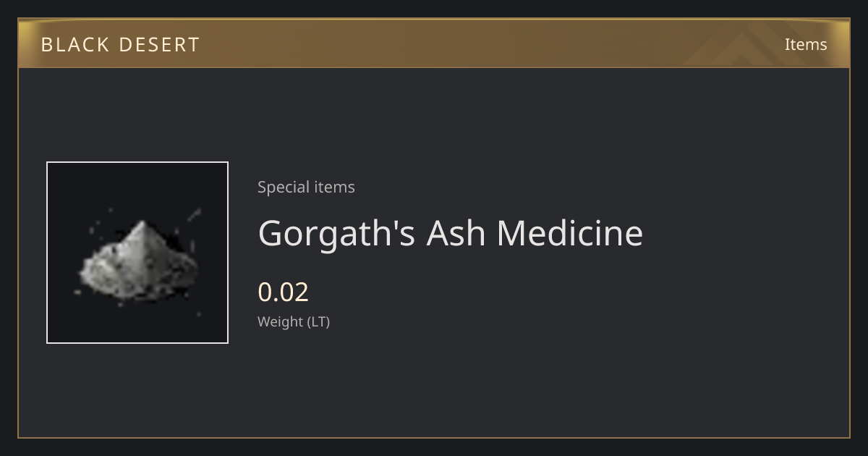Click the word "Gorgath's" in the title
Image resolution: width=868 pixels, height=456 pixels.
tap(336, 233)
